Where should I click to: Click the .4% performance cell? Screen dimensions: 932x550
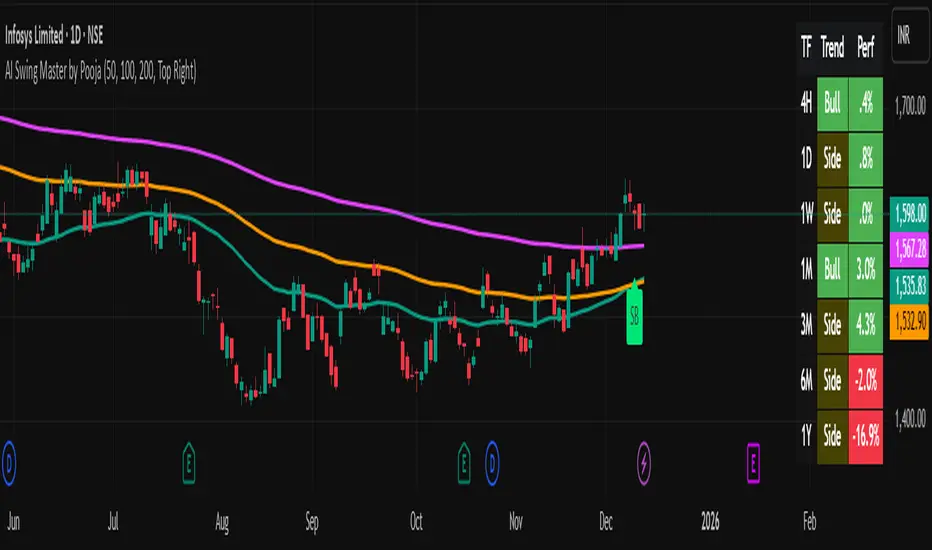pyautogui.click(x=865, y=104)
